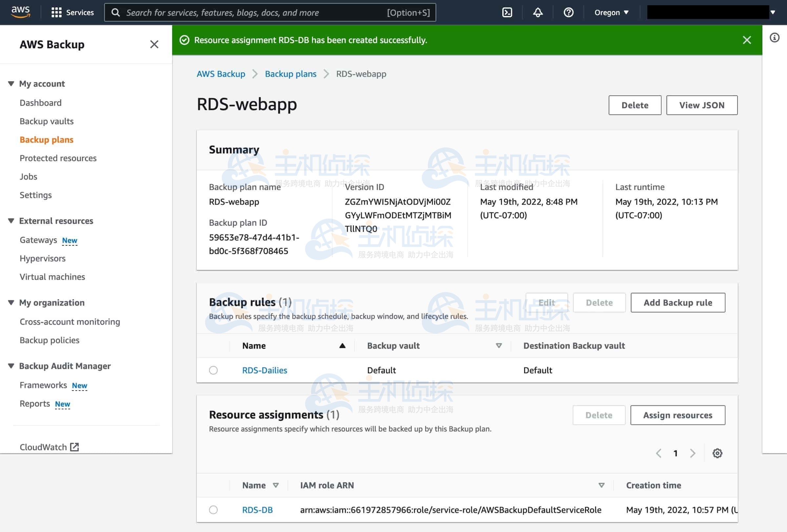Open the notifications bell

(x=537, y=12)
